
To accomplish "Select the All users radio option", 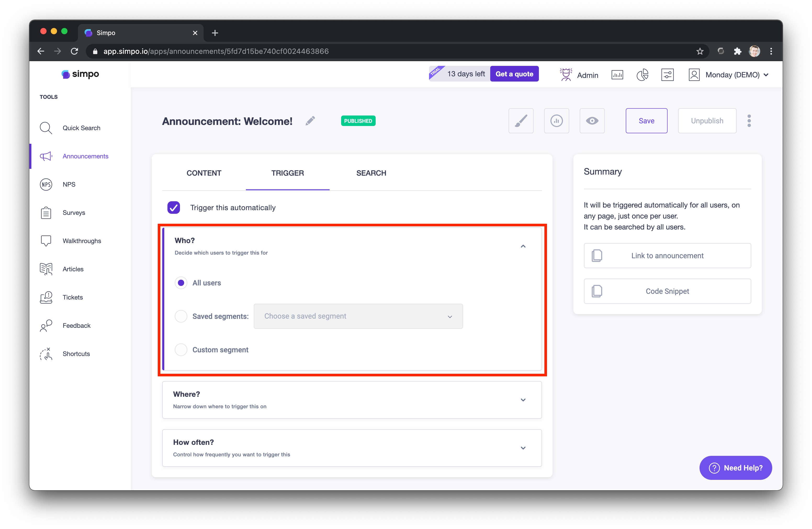I will click(x=181, y=283).
